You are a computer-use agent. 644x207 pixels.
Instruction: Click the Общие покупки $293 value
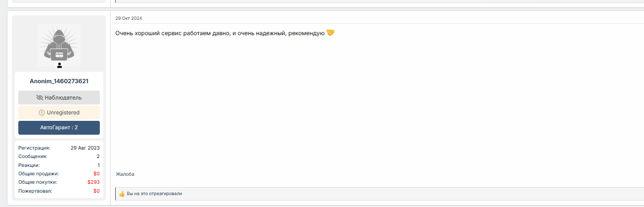coord(93,182)
